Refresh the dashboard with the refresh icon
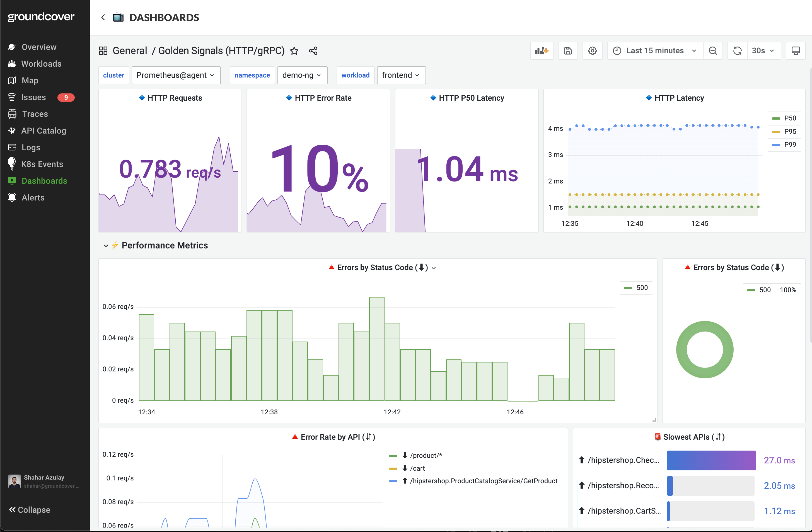 click(737, 51)
